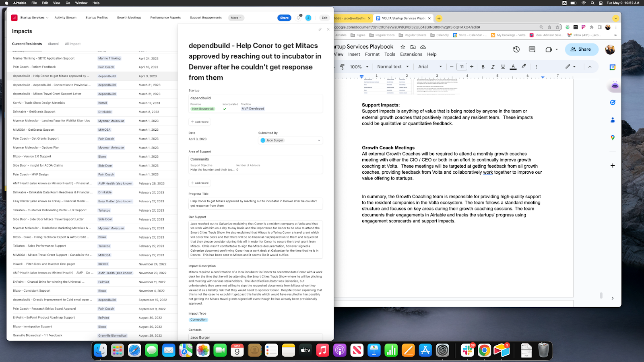
Task: Toggle bold formatting in Docs
Action: 483,67
